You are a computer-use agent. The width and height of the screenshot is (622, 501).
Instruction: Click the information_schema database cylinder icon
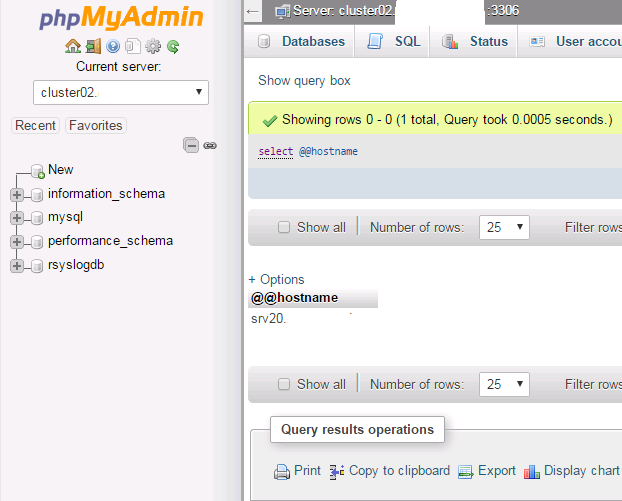(37, 194)
